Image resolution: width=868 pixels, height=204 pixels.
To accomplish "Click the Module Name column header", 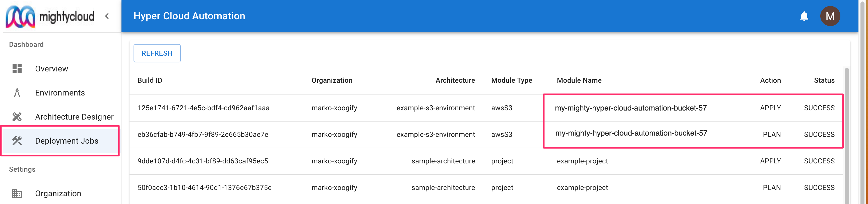I will point(579,80).
